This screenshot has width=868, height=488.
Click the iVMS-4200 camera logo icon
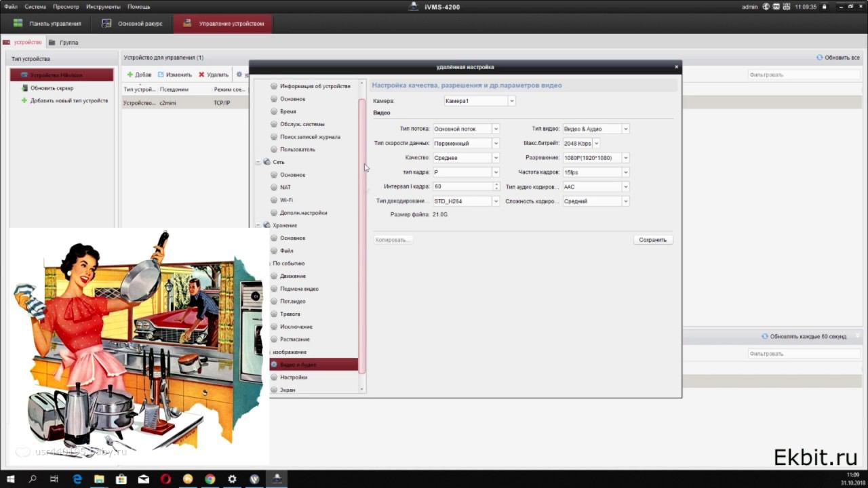coord(414,7)
